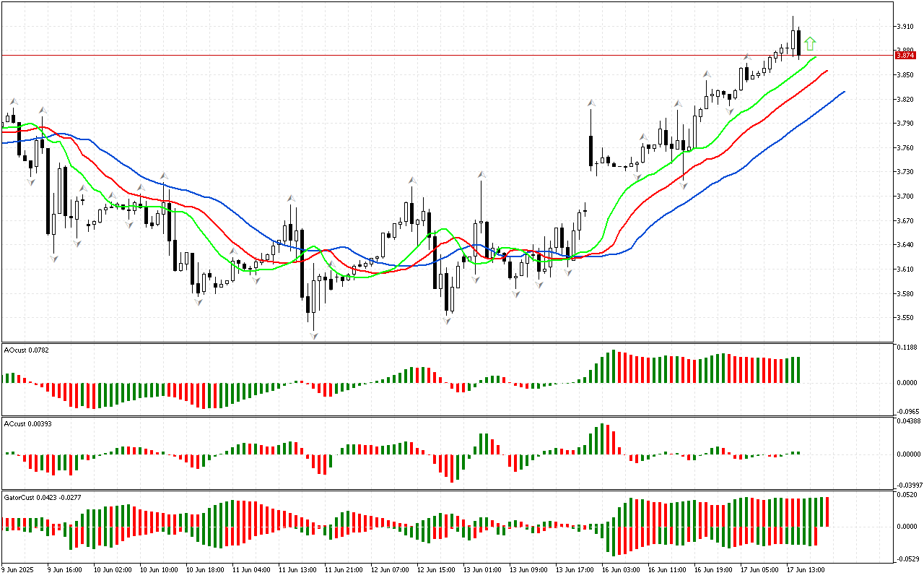924x578 pixels.
Task: Click the down fractal below the lowest candle
Action: point(314,335)
